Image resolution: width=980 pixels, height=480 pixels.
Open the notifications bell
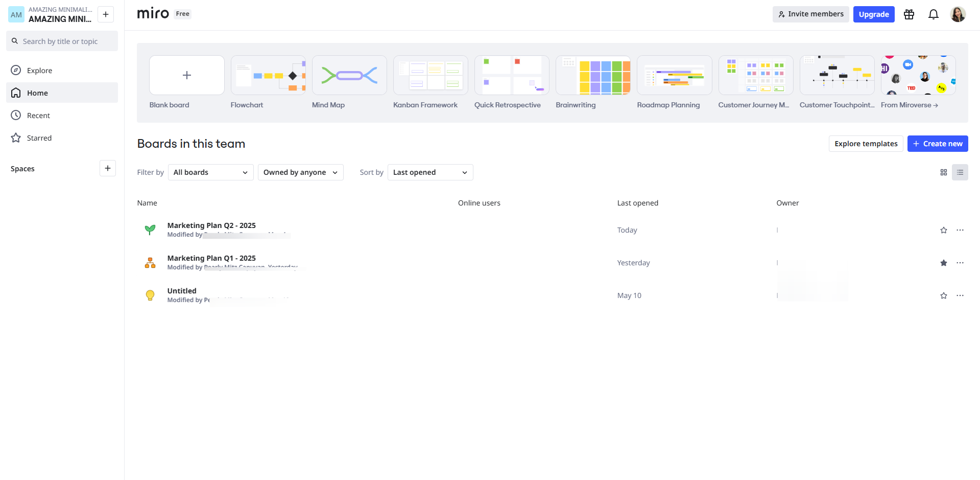[933, 14]
